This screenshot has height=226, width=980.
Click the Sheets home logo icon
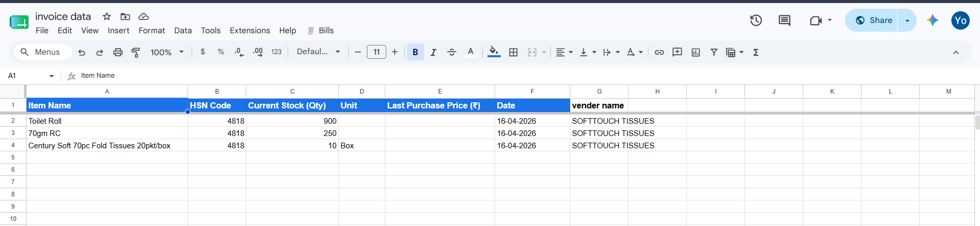[x=19, y=22]
